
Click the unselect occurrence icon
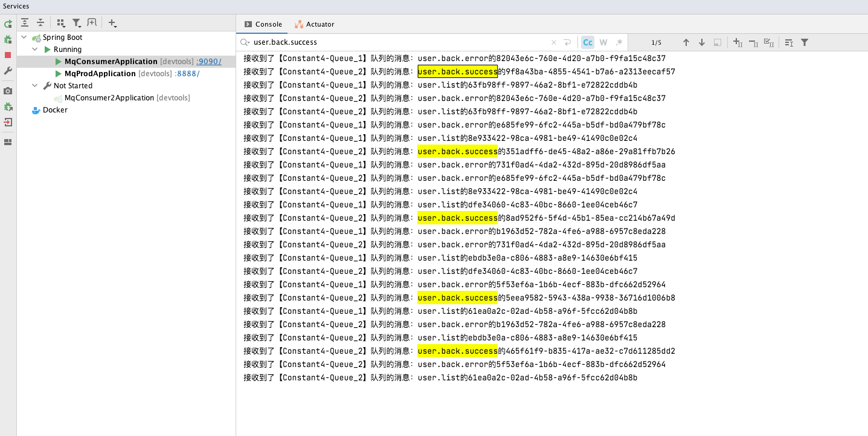[x=753, y=42]
